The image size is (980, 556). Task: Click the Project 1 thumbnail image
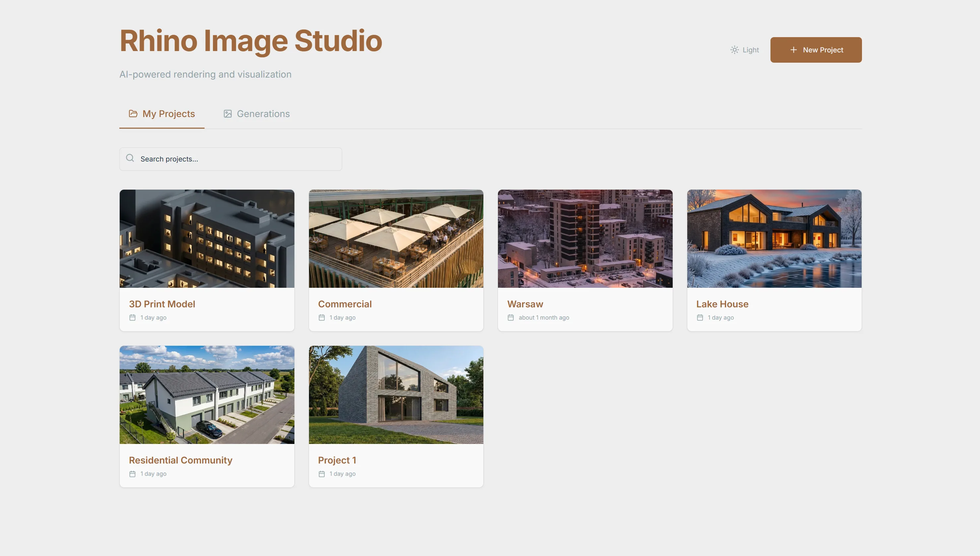pos(396,395)
